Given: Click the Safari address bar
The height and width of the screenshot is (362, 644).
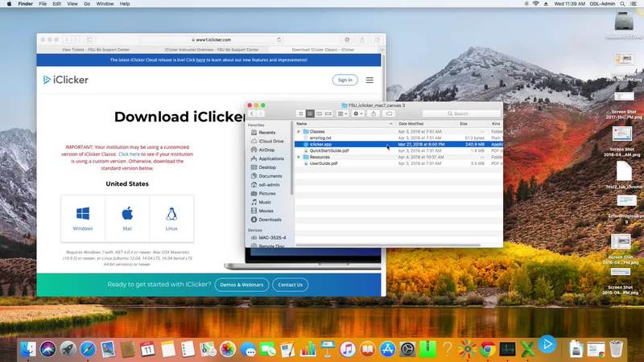Looking at the screenshot, I should pos(212,39).
